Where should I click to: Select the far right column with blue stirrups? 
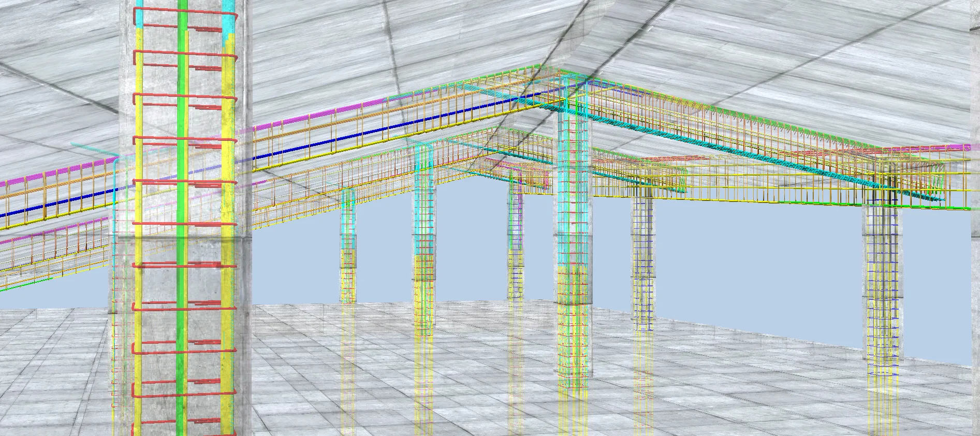coord(882,290)
